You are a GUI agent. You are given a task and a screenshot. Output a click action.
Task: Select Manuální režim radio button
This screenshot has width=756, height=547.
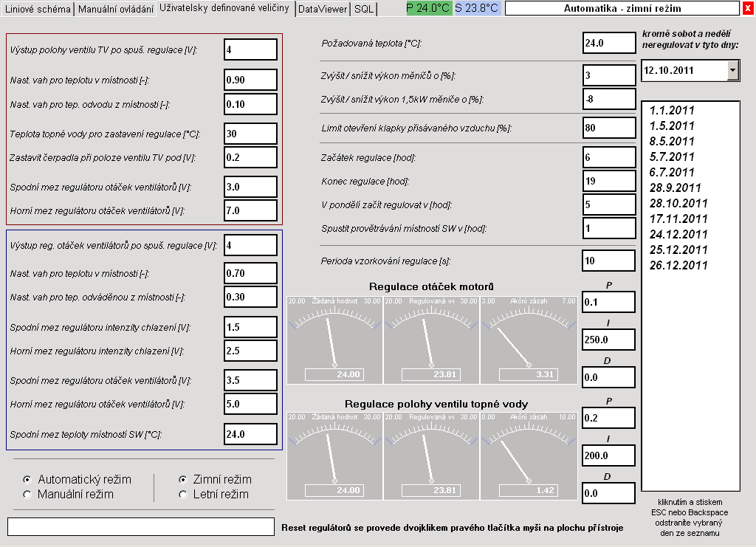(x=27, y=494)
